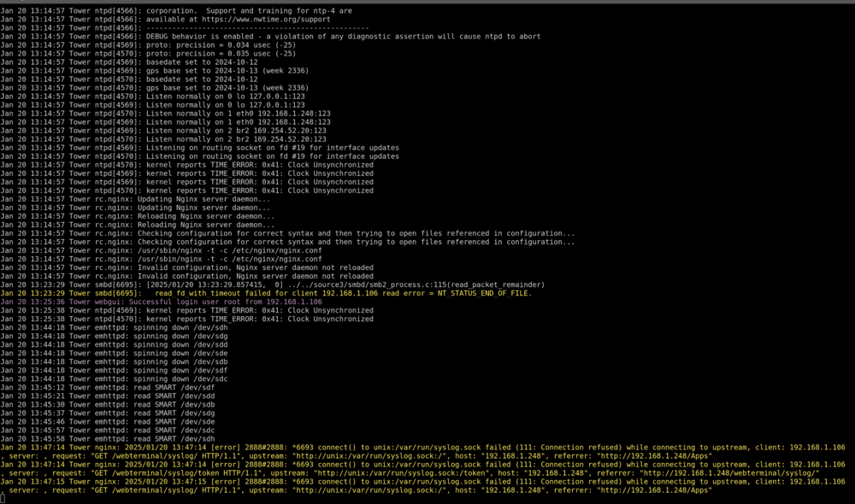Select the webgui 'Successful login user root' line
Viewport: 855px width, 504px height.
coord(161,302)
